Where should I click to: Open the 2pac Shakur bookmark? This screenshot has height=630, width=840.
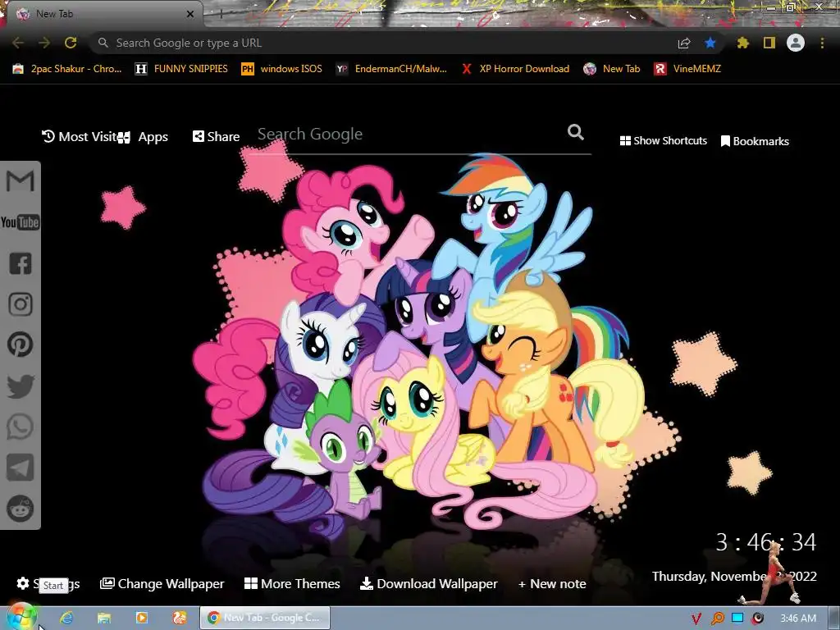tap(67, 69)
